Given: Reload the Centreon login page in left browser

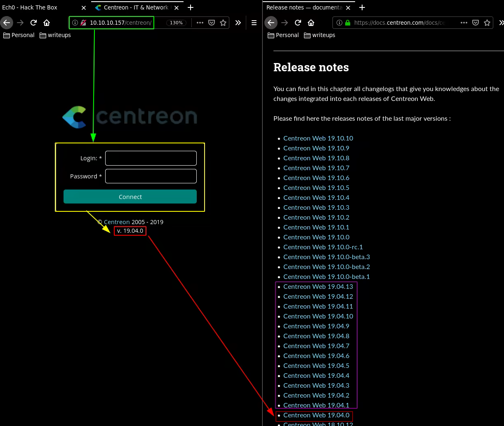Looking at the screenshot, I should point(34,23).
